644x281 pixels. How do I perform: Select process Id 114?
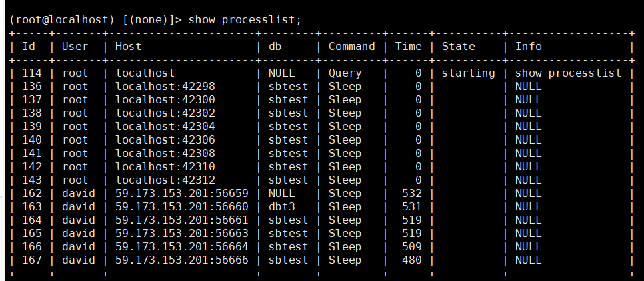(31, 73)
